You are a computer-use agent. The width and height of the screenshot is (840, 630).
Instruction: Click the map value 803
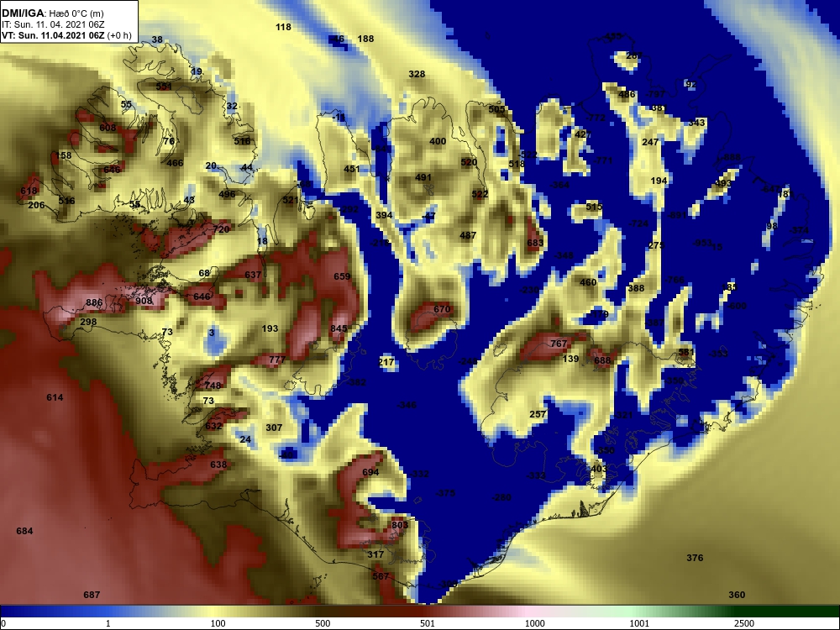coord(400,525)
